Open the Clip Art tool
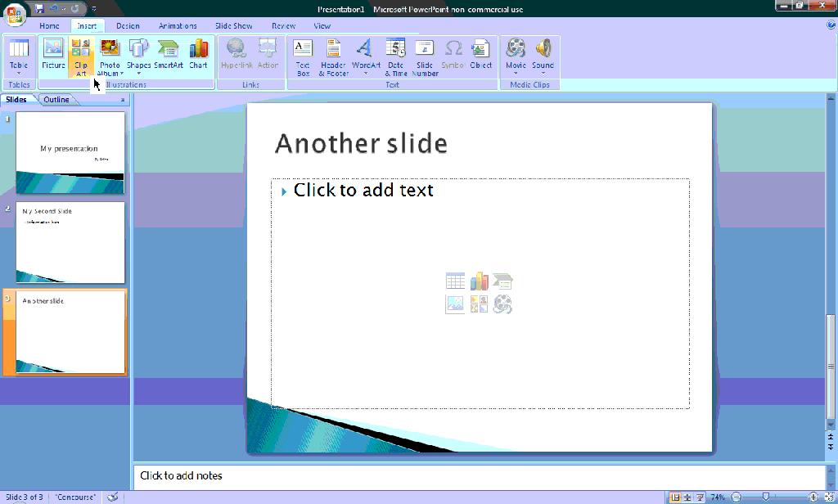This screenshot has height=504, width=838. pos(81,56)
